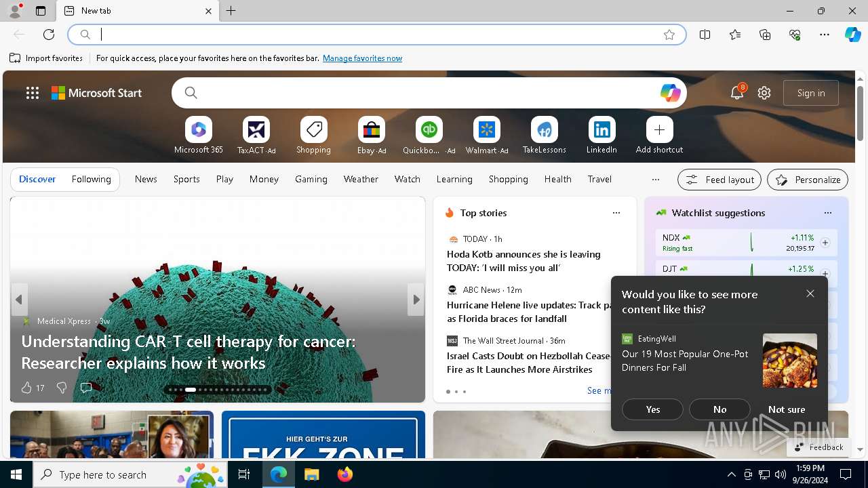Focus the browser address bar
Screen dimensions: 868x488
pos(377,35)
